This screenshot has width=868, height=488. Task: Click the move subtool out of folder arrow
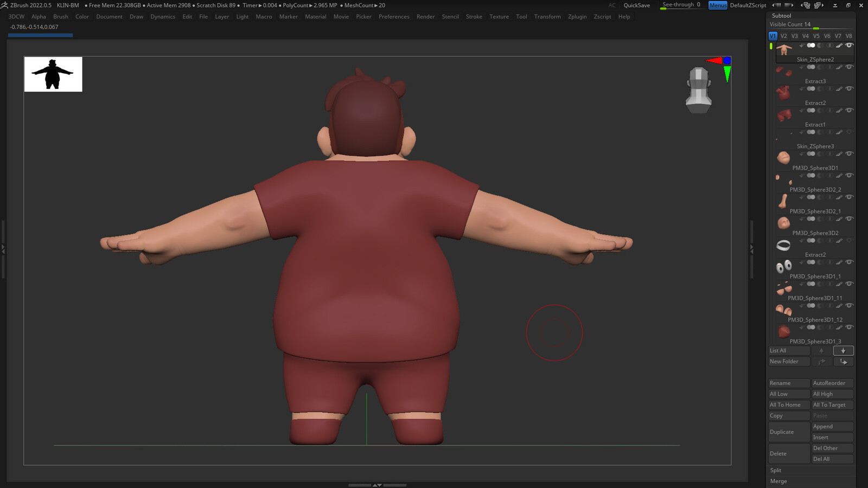(821, 362)
